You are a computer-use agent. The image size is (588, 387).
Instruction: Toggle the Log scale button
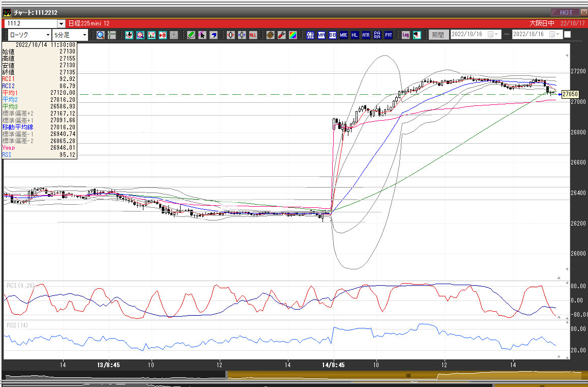(x=406, y=35)
